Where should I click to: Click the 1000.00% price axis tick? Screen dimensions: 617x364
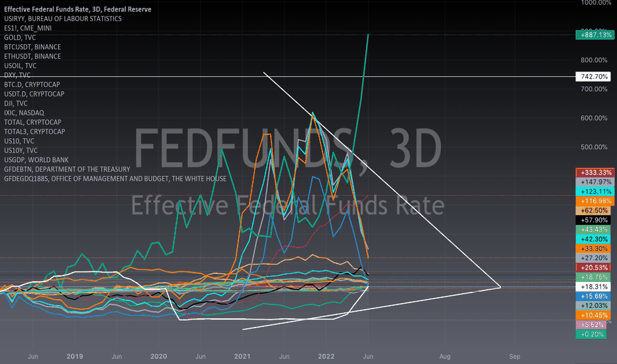[596, 3]
